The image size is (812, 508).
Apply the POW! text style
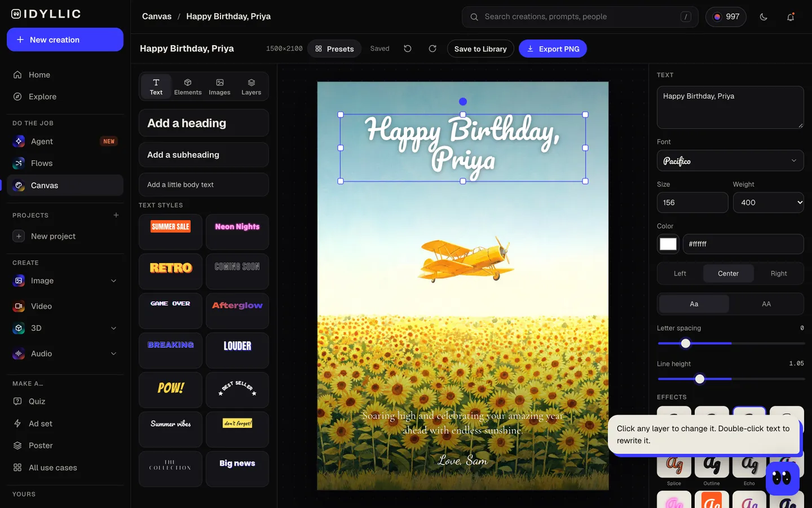170,390
